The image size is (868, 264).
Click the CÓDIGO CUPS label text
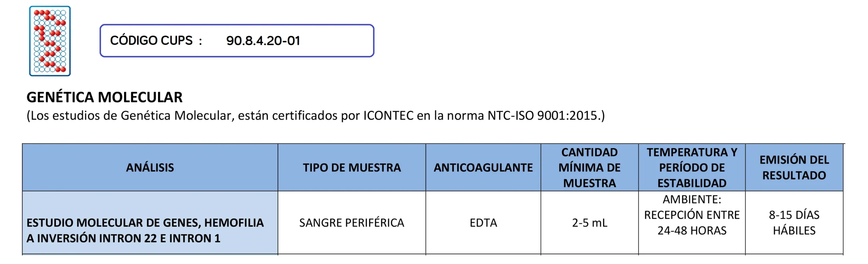pyautogui.click(x=151, y=41)
